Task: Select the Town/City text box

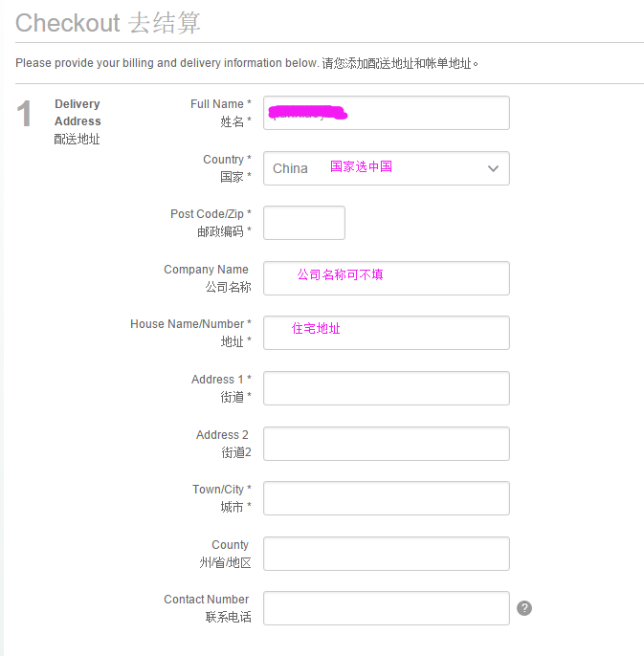Action: click(386, 498)
